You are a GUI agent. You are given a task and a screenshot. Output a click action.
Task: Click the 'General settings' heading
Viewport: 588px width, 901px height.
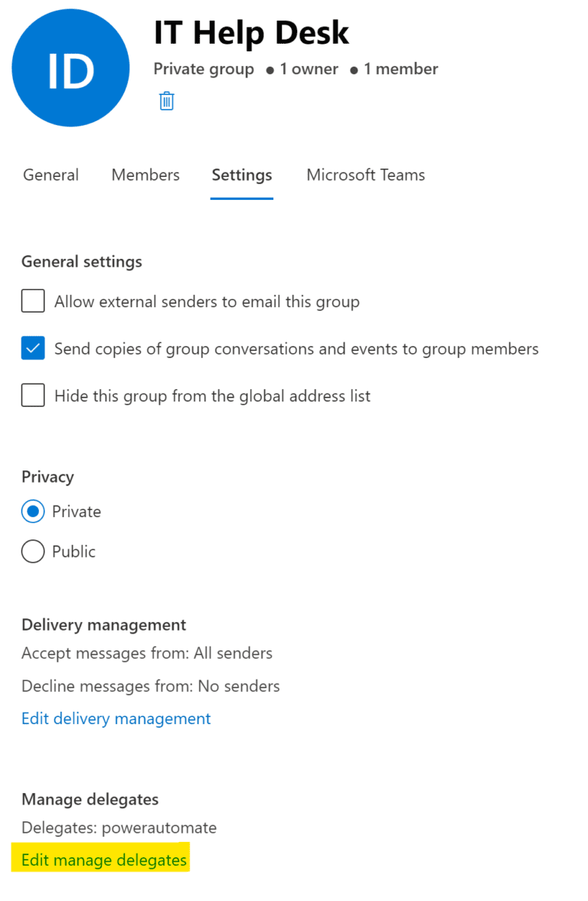[81, 262]
